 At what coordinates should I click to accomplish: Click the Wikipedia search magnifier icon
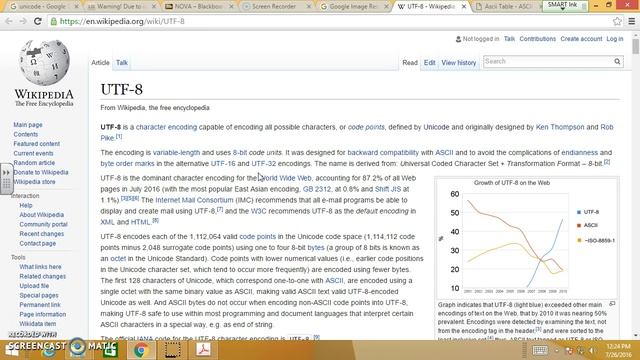[617, 61]
